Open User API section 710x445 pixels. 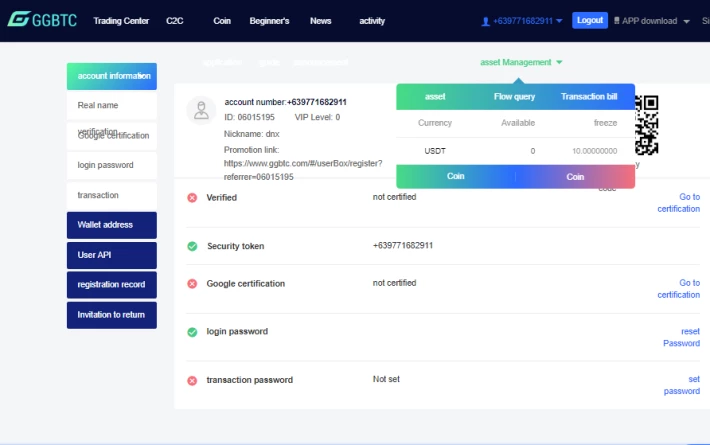click(112, 255)
